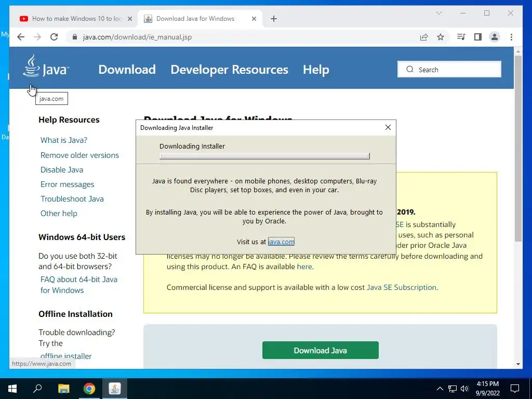Close the Download Java for Windows tab
The width and height of the screenshot is (532, 399).
click(254, 19)
